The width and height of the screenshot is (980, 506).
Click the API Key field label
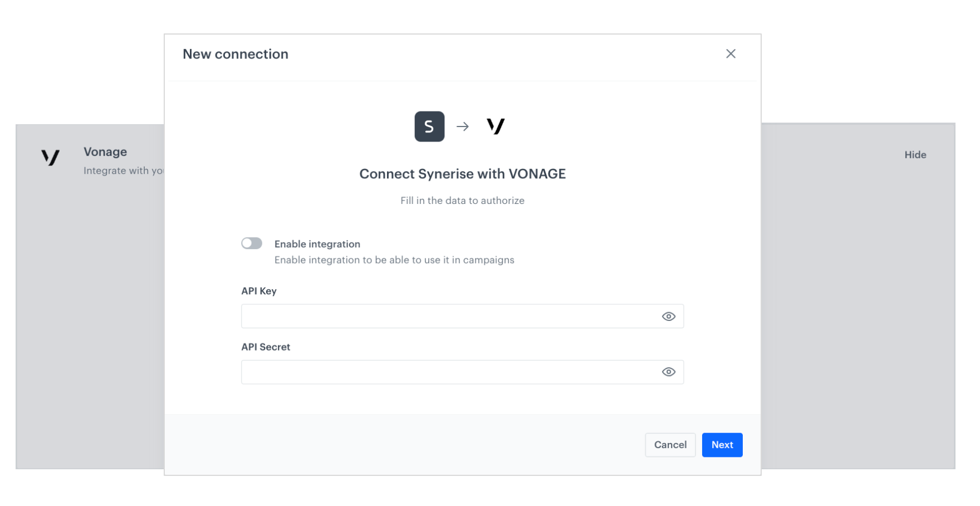[258, 290]
